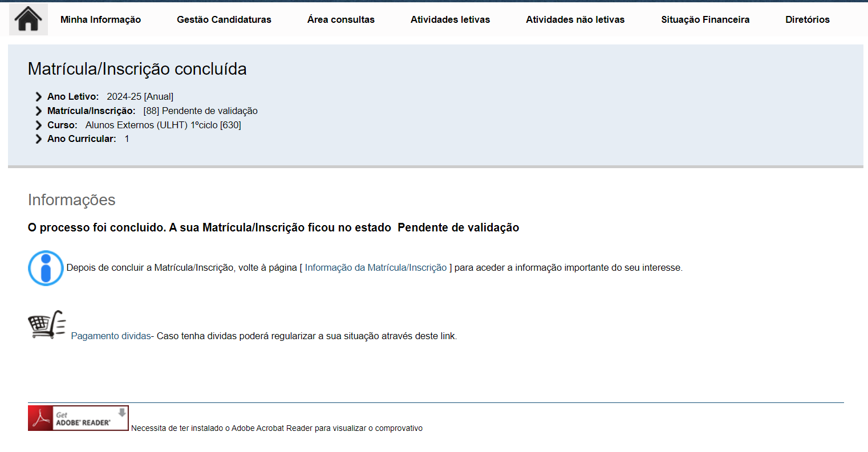Click the chevron beside Curso
Image resolution: width=868 pixels, height=452 pixels.
[x=38, y=125]
